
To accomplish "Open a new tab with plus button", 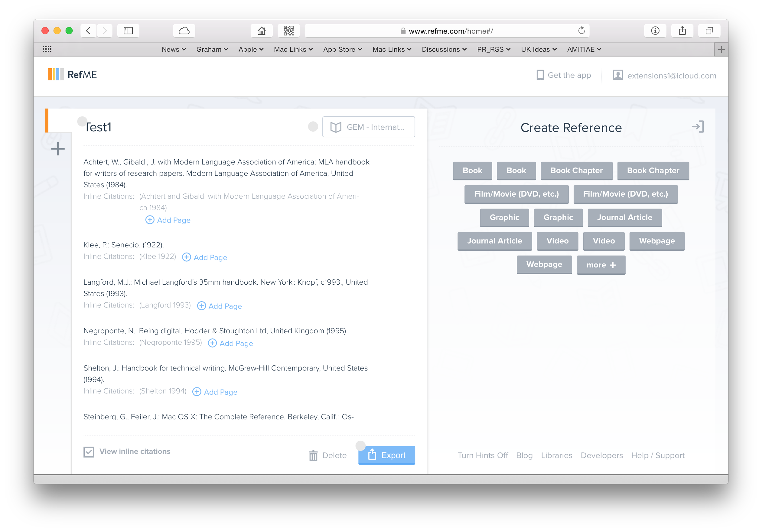I will 721,50.
